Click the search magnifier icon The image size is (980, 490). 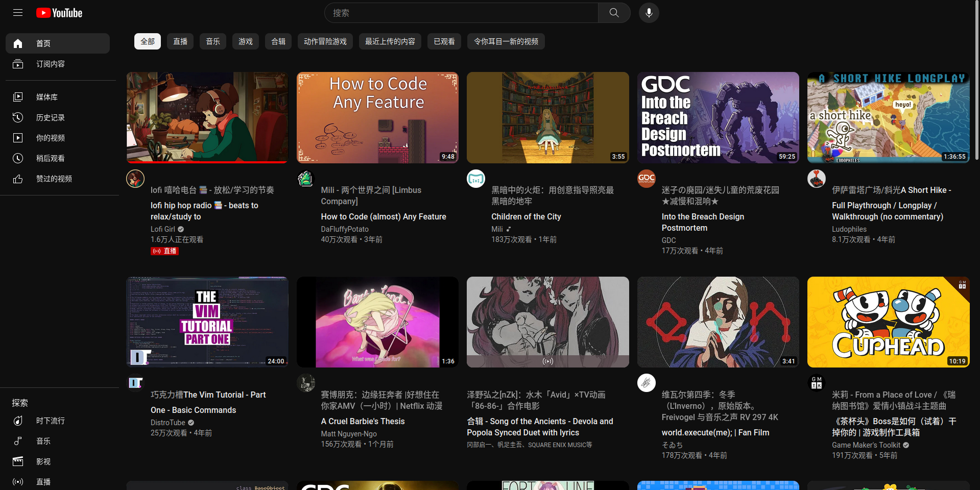click(x=613, y=13)
